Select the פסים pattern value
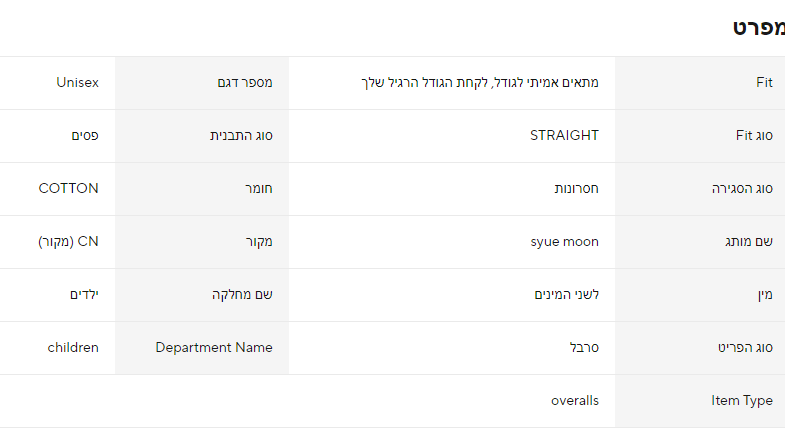The height and width of the screenshot is (439, 785). (x=83, y=136)
